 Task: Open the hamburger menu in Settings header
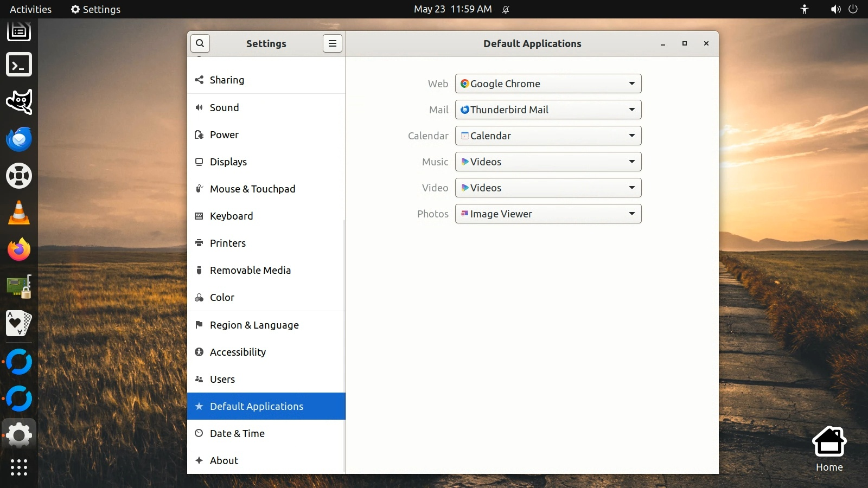pyautogui.click(x=332, y=43)
